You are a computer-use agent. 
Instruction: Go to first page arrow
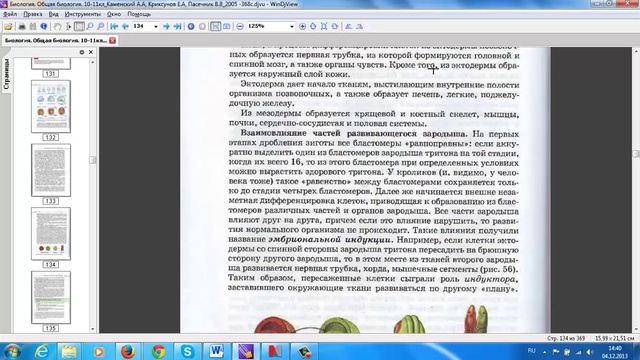coord(114,27)
